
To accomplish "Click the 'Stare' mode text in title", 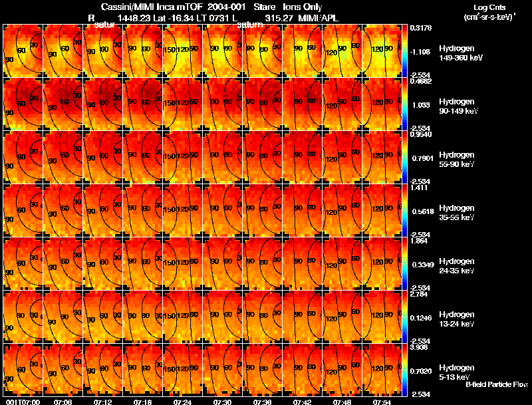I will pos(264,7).
